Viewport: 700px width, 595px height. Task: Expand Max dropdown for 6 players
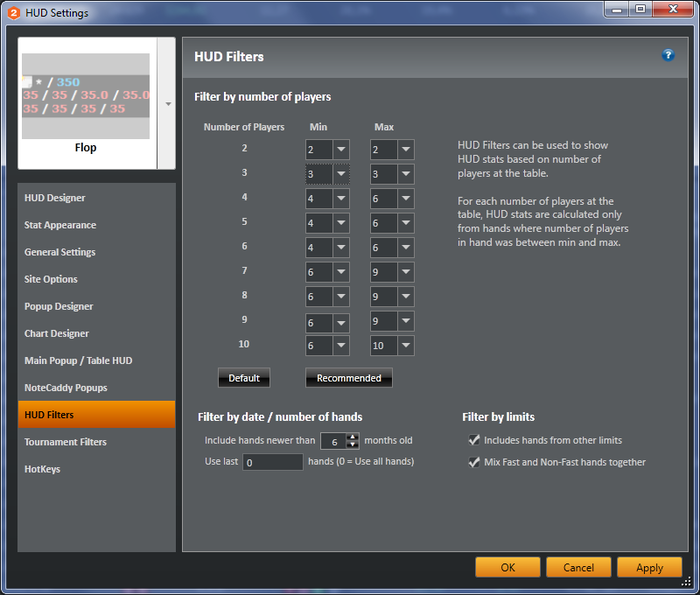406,248
